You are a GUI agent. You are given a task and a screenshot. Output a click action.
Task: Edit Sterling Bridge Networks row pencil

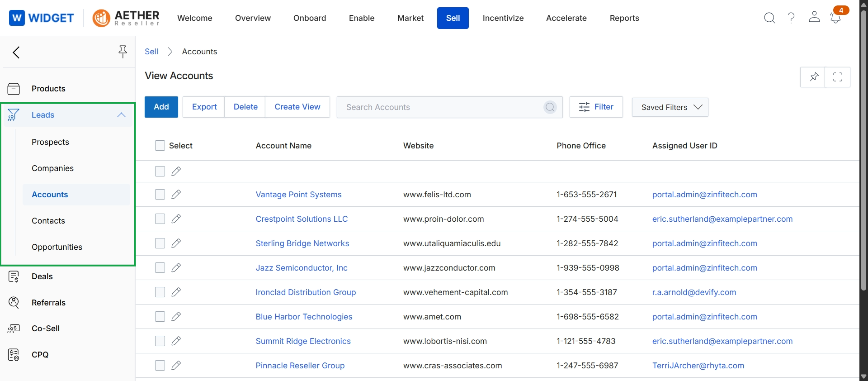click(176, 243)
